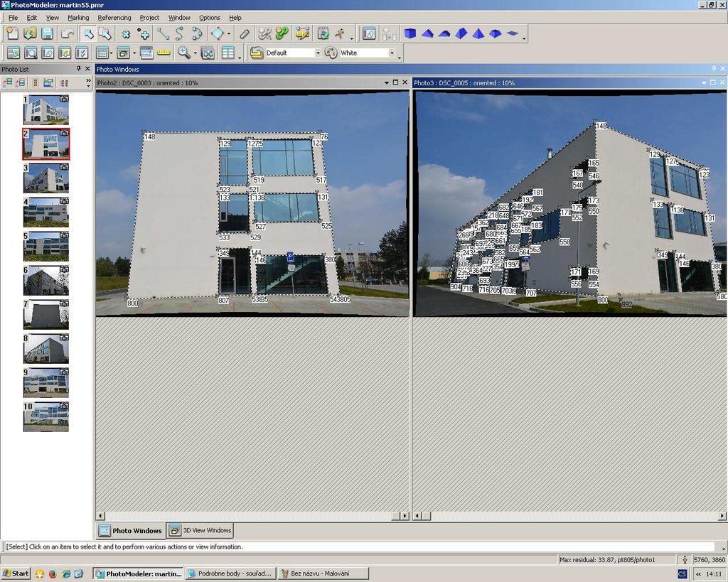The width and height of the screenshot is (728, 582).
Task: Click point label 892 in Photo3
Action: tap(627, 304)
